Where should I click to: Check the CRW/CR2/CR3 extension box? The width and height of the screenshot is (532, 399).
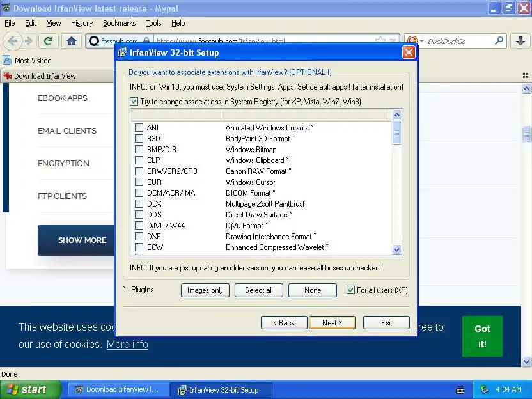coord(139,171)
